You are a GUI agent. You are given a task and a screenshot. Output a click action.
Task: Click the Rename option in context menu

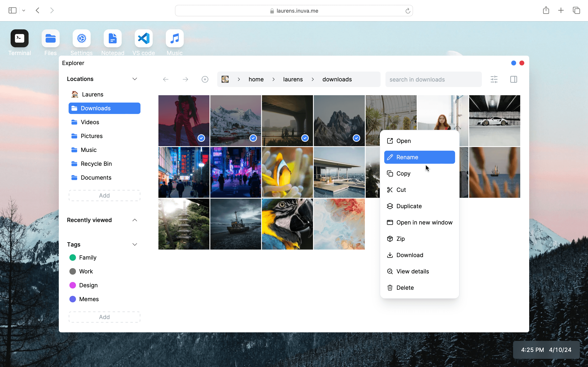(x=420, y=157)
